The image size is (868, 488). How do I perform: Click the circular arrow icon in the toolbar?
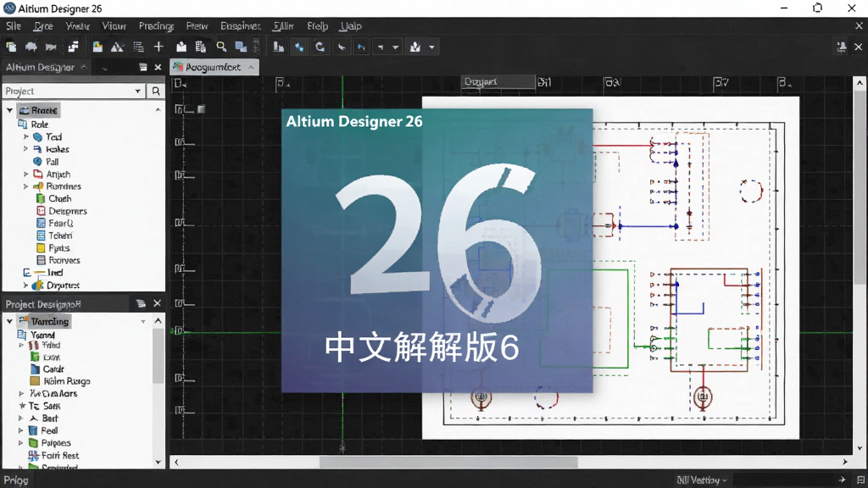pos(320,47)
